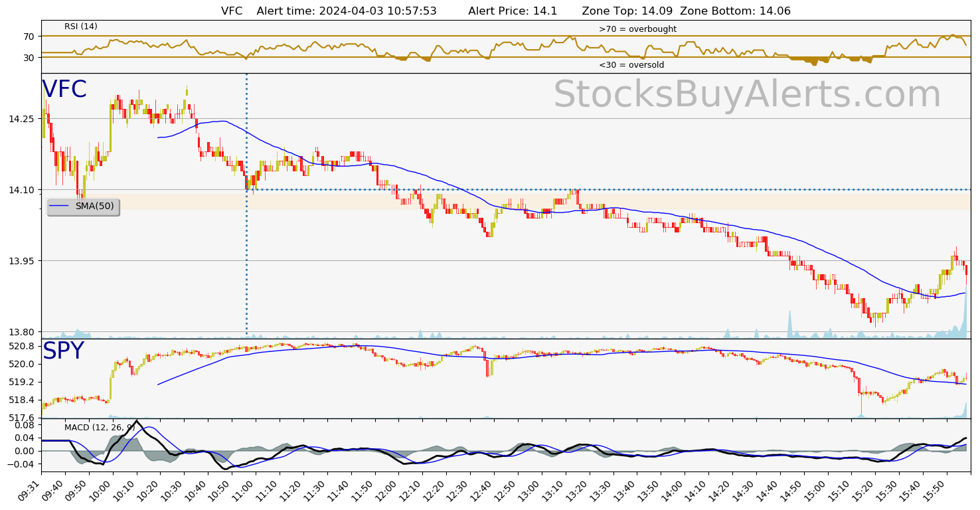Click the RSI 70 axis label
This screenshot has width=980, height=510.
[29, 36]
